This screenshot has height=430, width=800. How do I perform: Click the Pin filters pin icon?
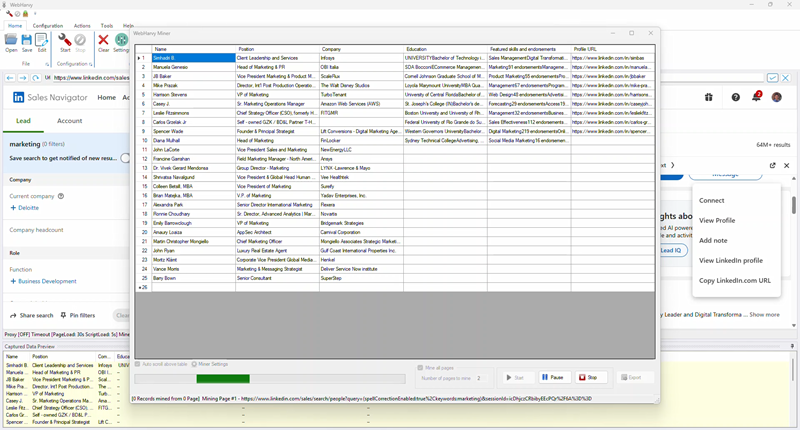[x=63, y=315]
